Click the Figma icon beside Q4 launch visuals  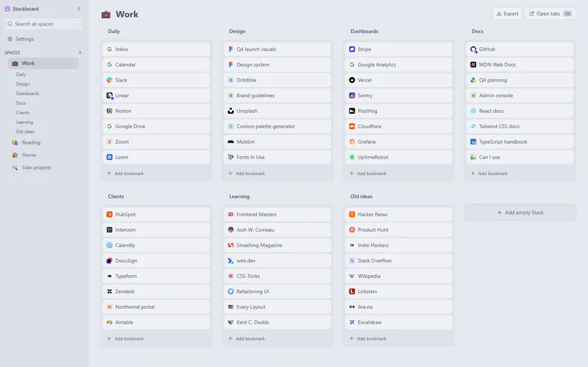point(231,49)
